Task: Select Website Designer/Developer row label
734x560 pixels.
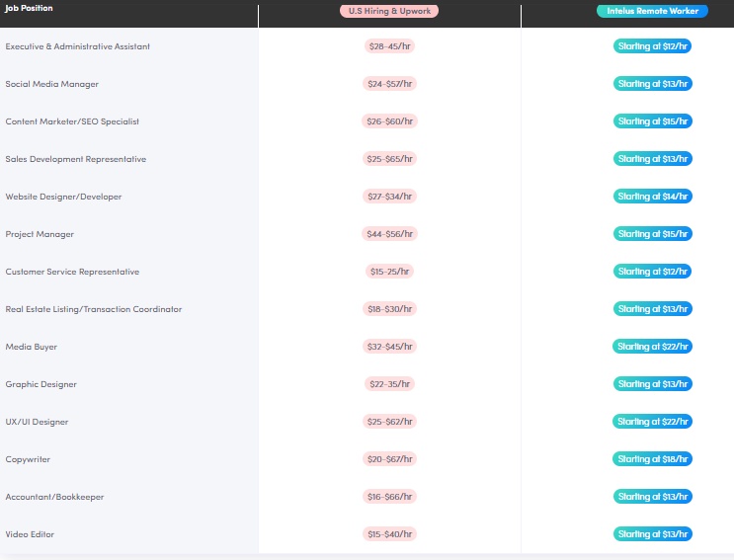Action: 63,197
